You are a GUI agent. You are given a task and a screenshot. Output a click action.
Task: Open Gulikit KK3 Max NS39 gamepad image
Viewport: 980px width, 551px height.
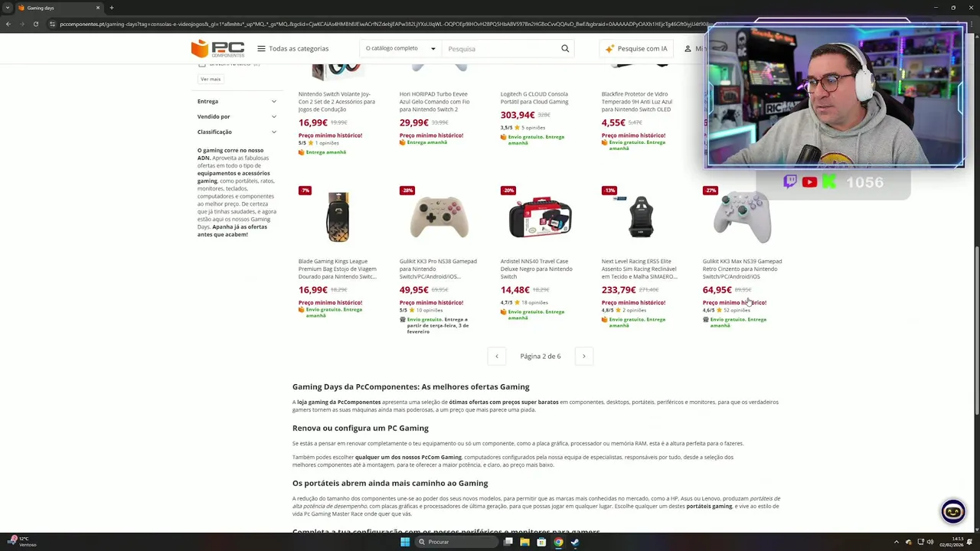pyautogui.click(x=742, y=217)
